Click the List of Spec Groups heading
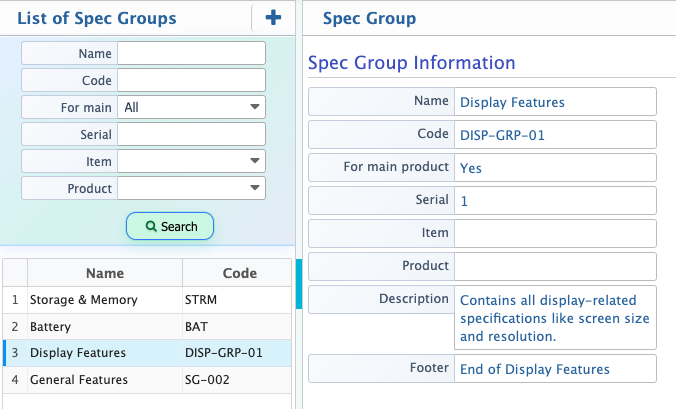The width and height of the screenshot is (676, 409). (97, 18)
